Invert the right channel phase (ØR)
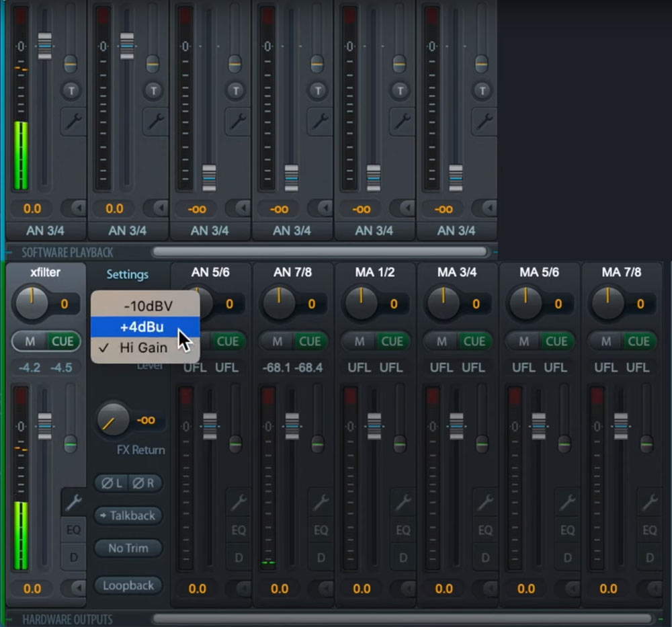This screenshot has height=627, width=672. (144, 483)
